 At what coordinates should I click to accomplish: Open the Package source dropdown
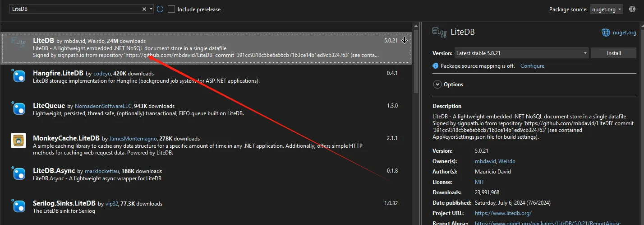pyautogui.click(x=607, y=9)
